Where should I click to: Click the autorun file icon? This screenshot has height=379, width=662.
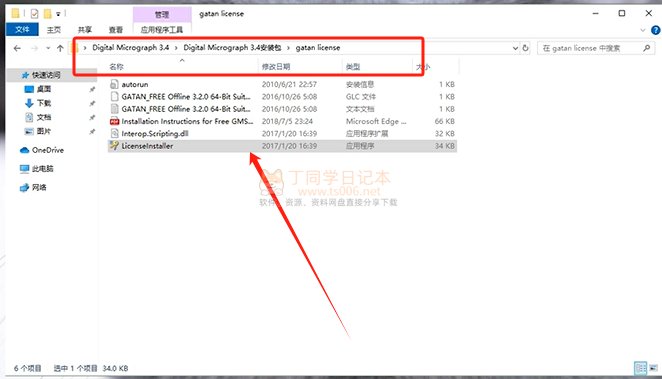pos(114,84)
